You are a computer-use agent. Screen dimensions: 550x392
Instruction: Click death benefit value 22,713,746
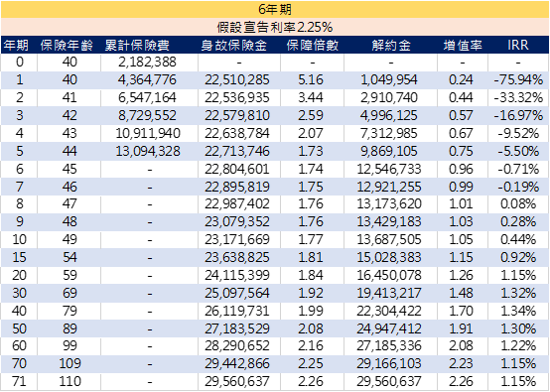[237, 152]
